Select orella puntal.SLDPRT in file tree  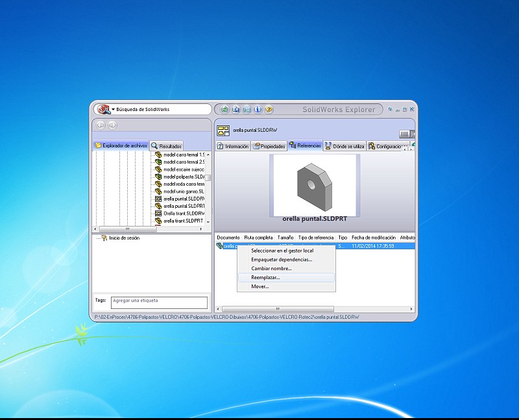[x=184, y=206]
